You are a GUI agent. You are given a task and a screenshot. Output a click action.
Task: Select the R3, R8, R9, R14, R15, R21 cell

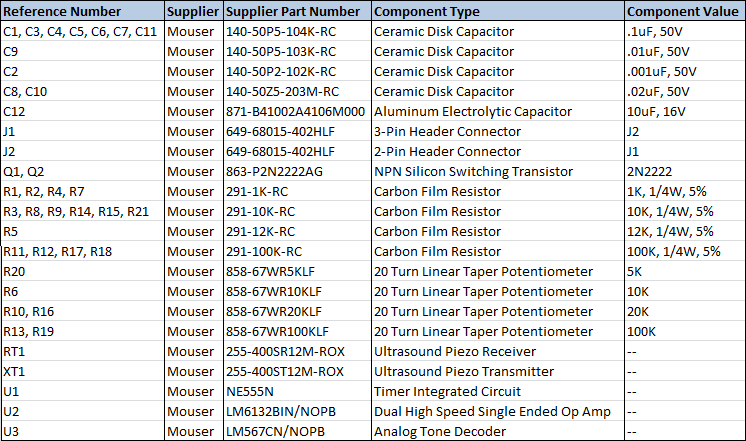point(83,211)
